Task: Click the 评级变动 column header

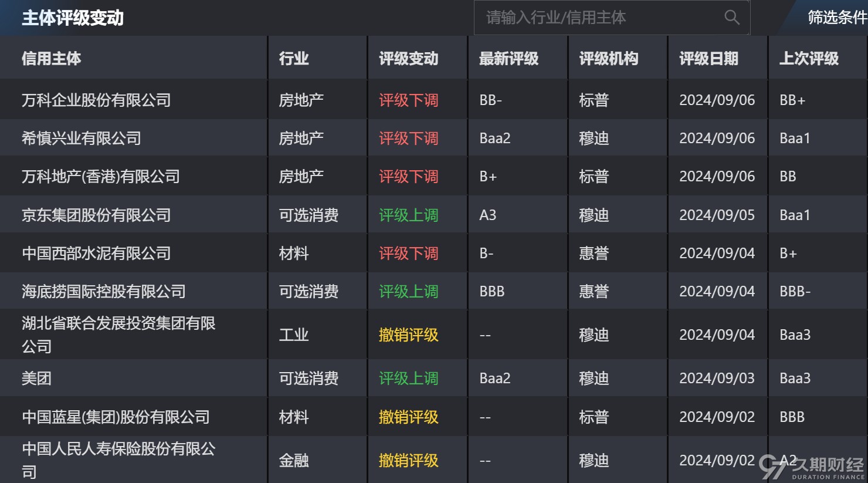Action: pos(408,59)
